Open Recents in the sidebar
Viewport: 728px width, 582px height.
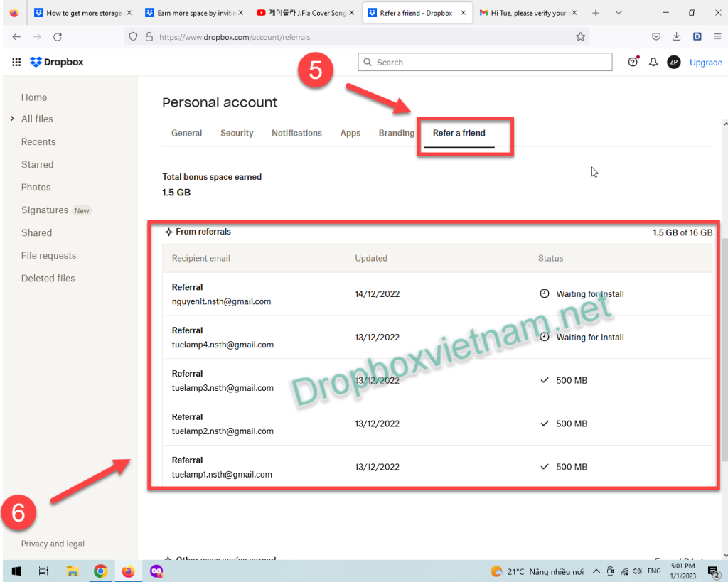point(38,142)
